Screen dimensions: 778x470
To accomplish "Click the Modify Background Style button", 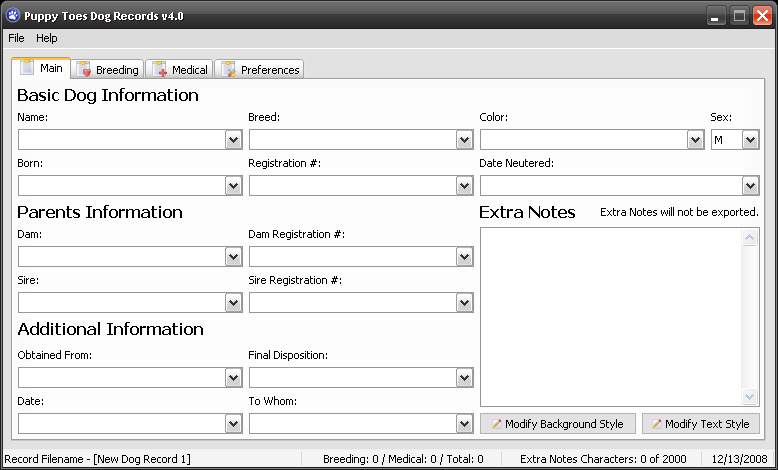I will 558,424.
